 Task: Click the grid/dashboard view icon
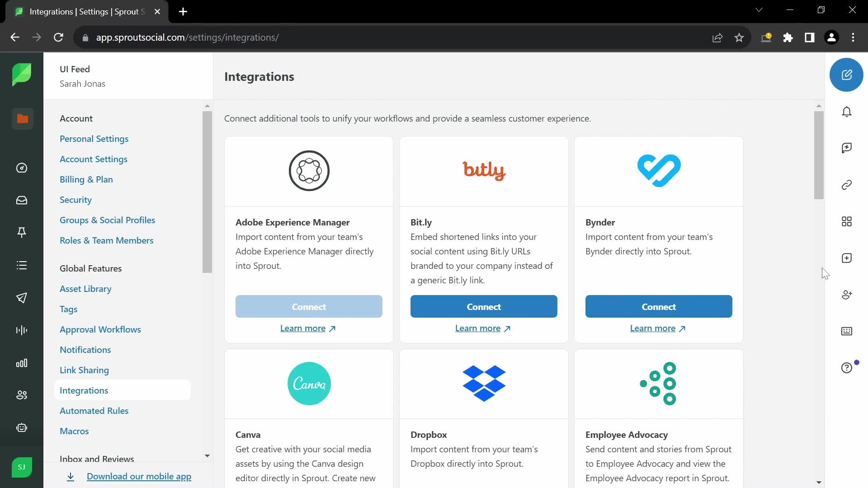point(847,222)
